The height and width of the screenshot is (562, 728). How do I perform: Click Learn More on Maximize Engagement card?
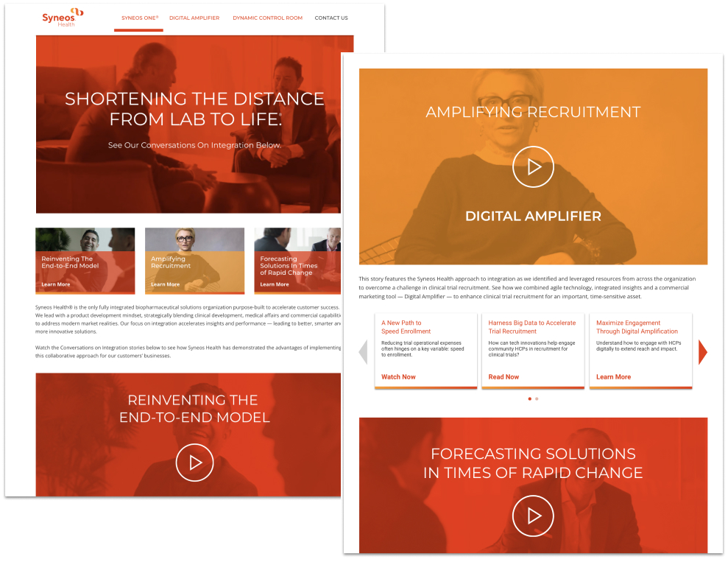[x=613, y=377]
